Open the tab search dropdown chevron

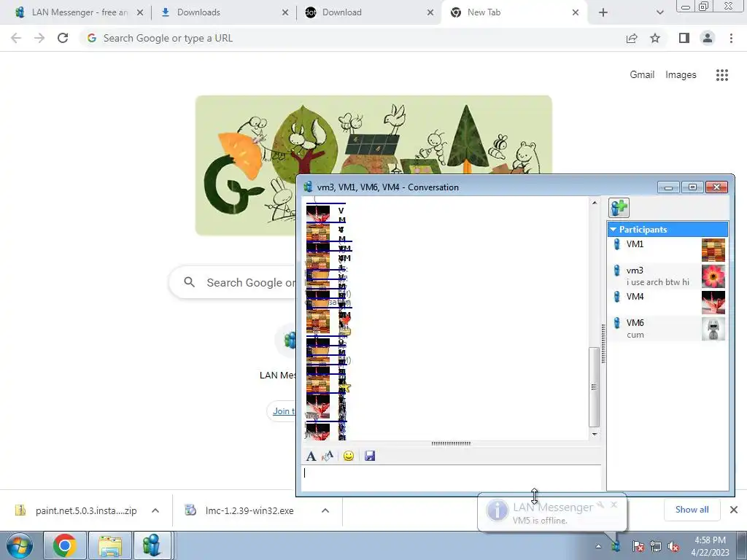point(659,12)
